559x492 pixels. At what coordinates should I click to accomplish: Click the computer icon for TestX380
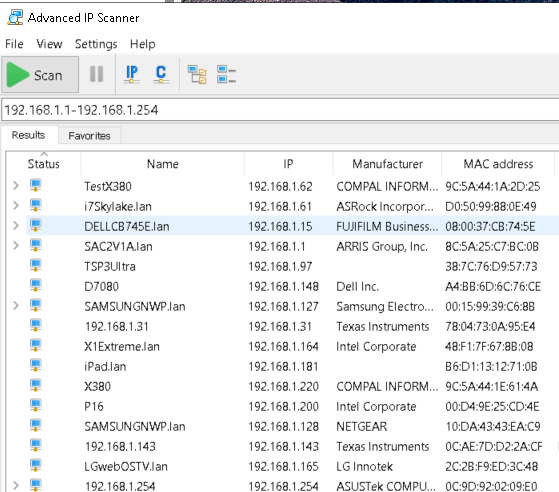tap(36, 185)
